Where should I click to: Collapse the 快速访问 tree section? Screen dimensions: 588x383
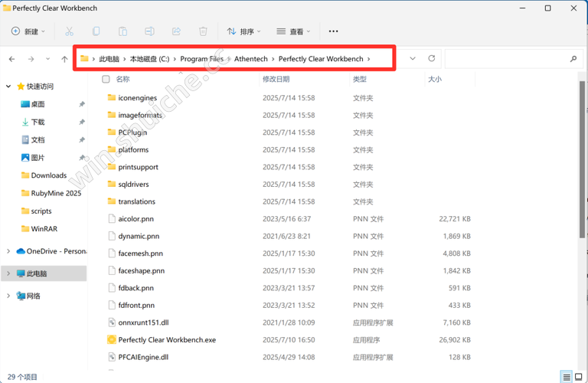click(x=8, y=87)
